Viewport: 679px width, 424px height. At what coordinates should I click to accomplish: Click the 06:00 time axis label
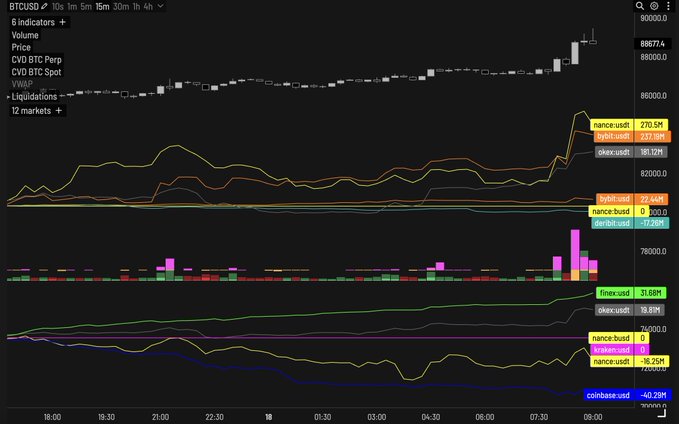[x=485, y=417]
